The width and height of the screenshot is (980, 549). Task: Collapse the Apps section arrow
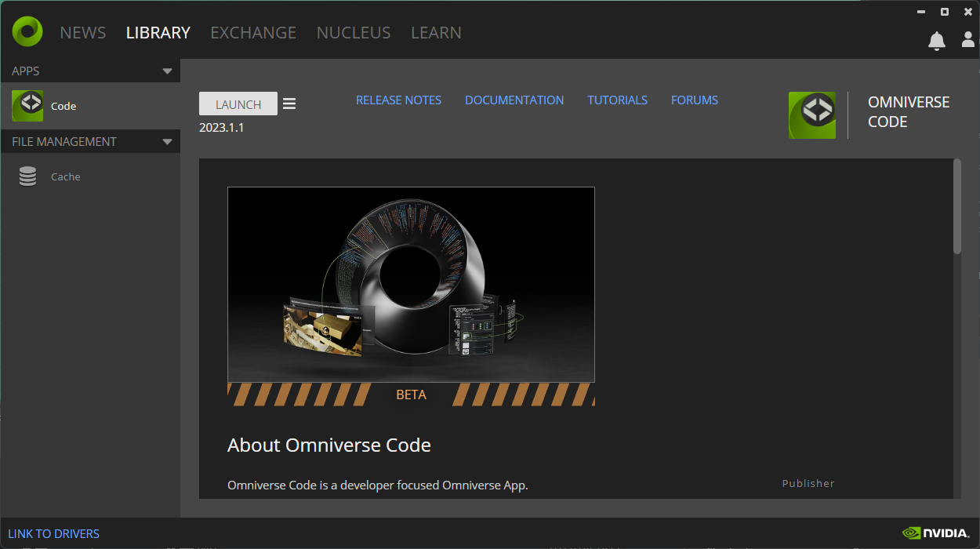167,71
